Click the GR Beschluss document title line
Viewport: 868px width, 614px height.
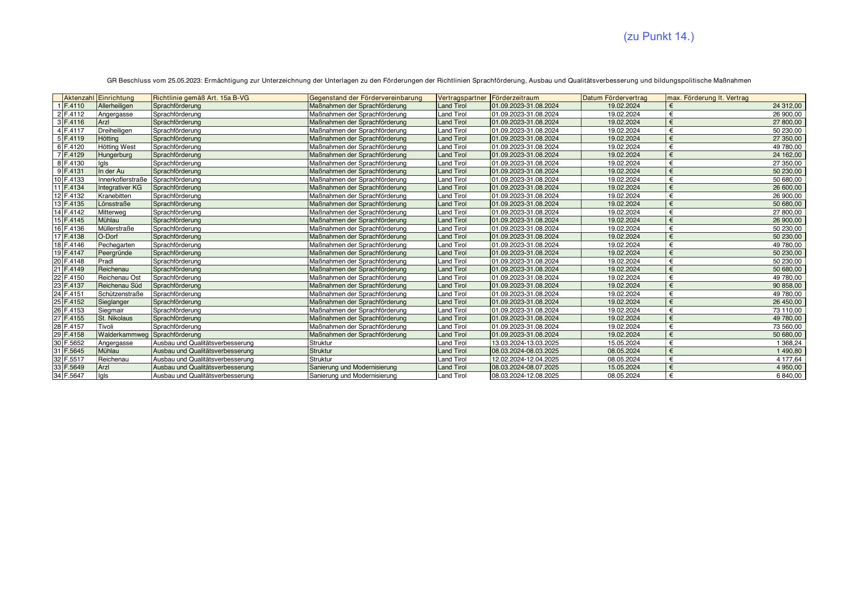(429, 81)
